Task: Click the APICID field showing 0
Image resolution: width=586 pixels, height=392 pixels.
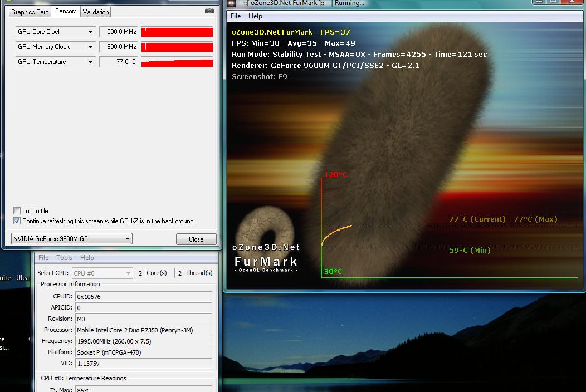Action: point(144,308)
